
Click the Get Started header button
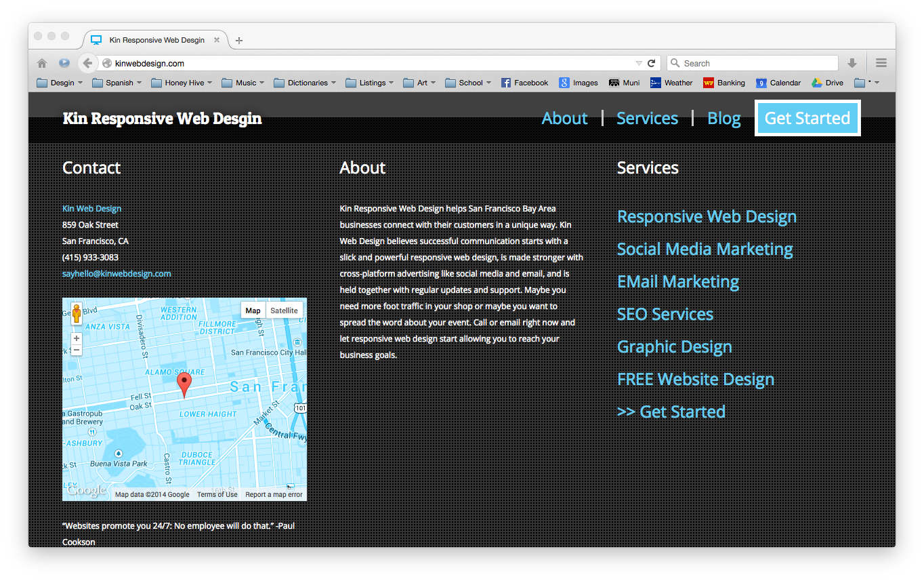[x=807, y=118]
